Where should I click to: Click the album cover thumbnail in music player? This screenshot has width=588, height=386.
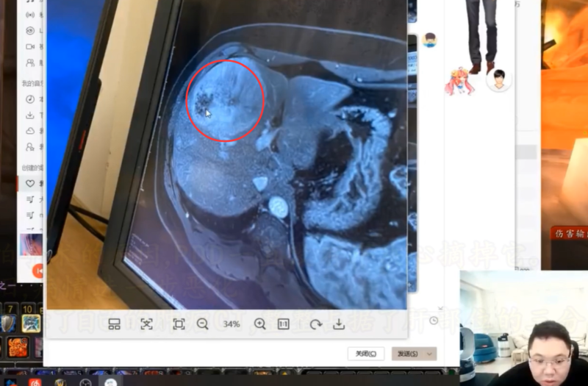tap(31, 243)
